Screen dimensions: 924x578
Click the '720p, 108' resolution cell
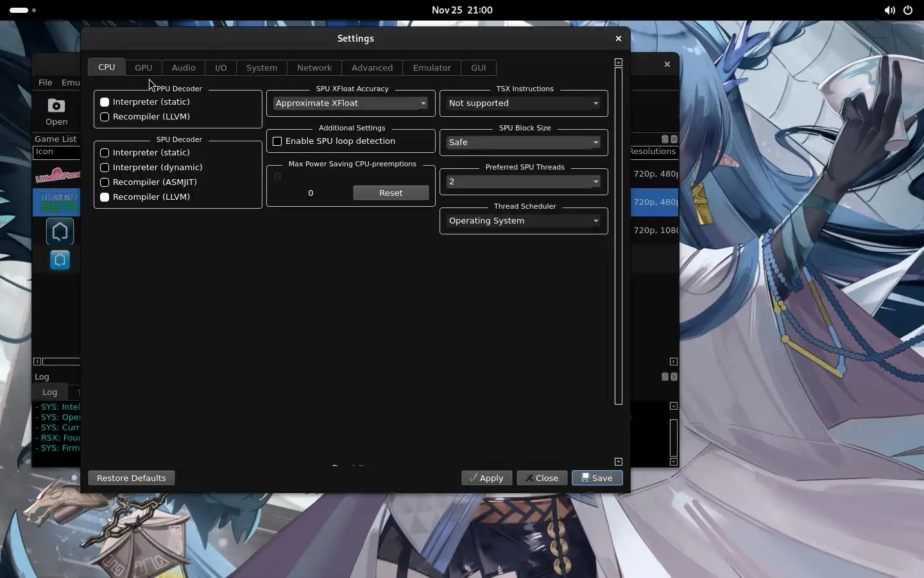(x=655, y=230)
